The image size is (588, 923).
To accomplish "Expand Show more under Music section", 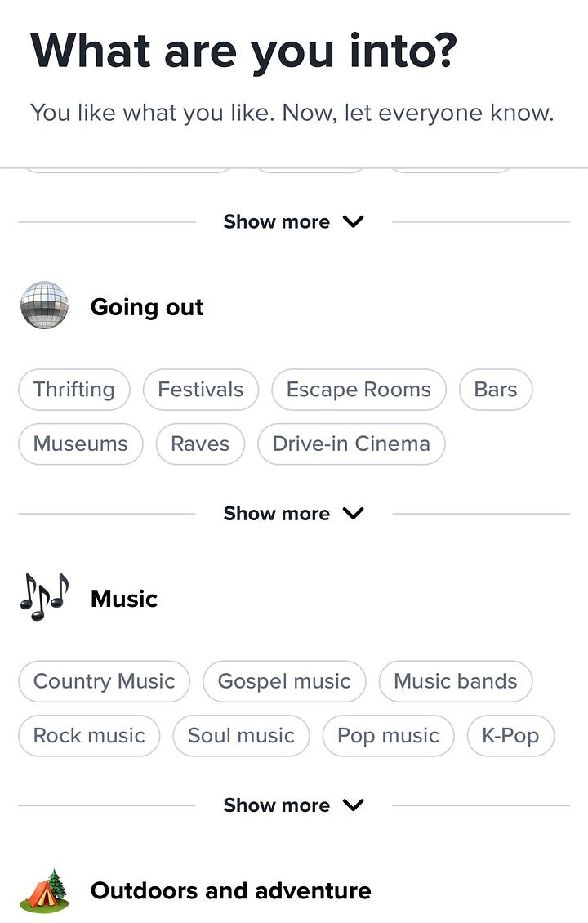I will [293, 805].
